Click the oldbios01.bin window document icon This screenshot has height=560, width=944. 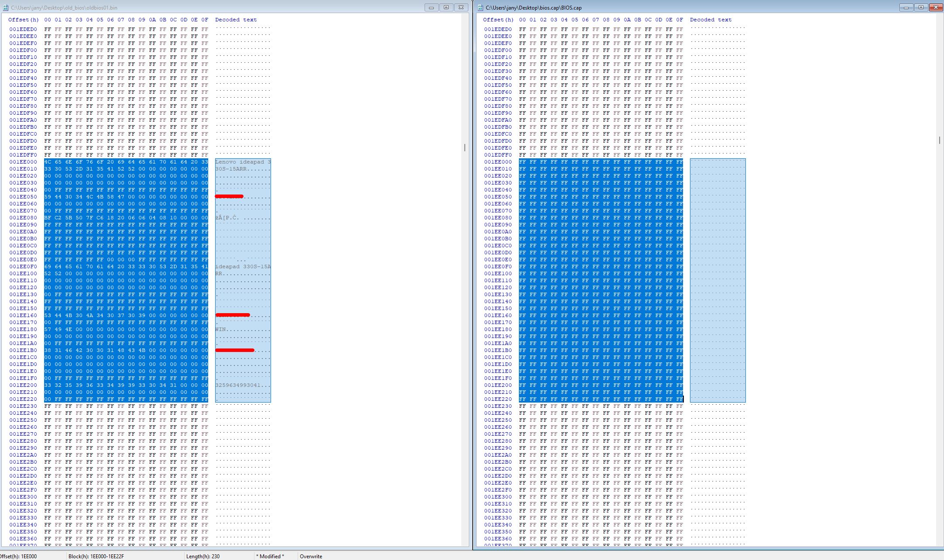click(x=6, y=7)
